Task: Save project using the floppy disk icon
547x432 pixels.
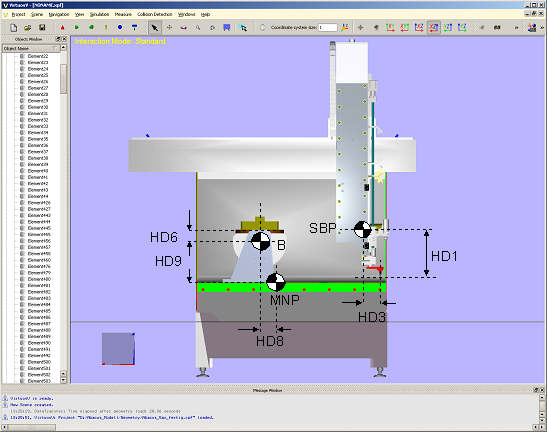Action: coord(42,28)
